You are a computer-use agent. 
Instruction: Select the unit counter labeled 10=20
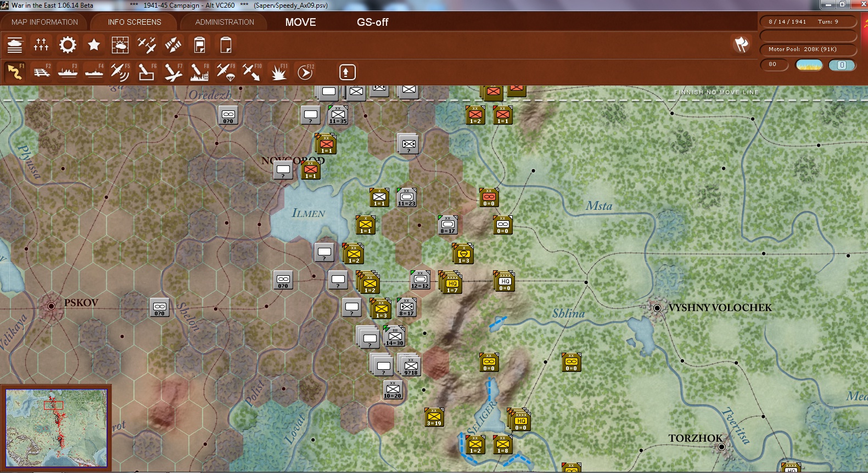[393, 389]
